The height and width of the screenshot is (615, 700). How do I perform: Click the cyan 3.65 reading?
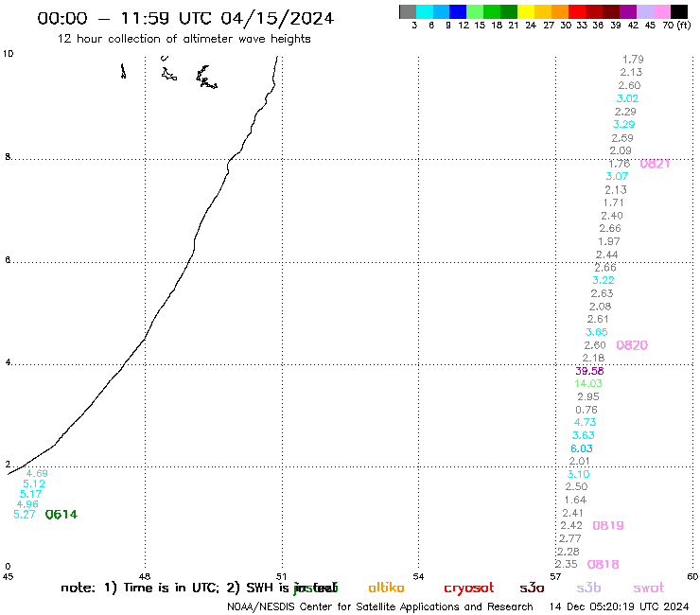(597, 332)
